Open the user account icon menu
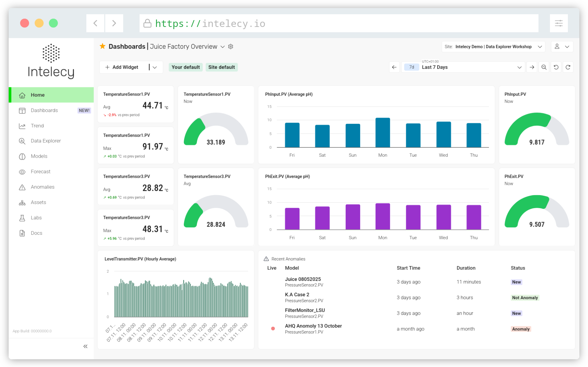This screenshot has width=588, height=367. pos(562,47)
